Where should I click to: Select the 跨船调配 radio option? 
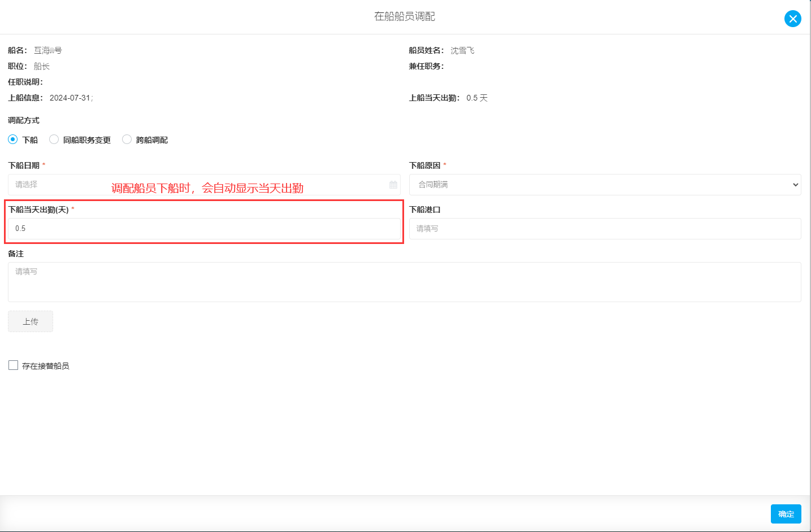127,139
